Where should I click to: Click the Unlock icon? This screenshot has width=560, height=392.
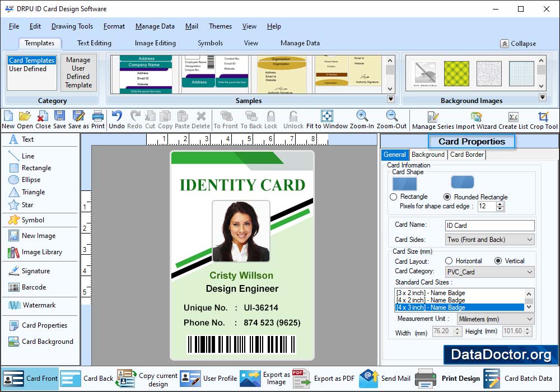click(293, 116)
